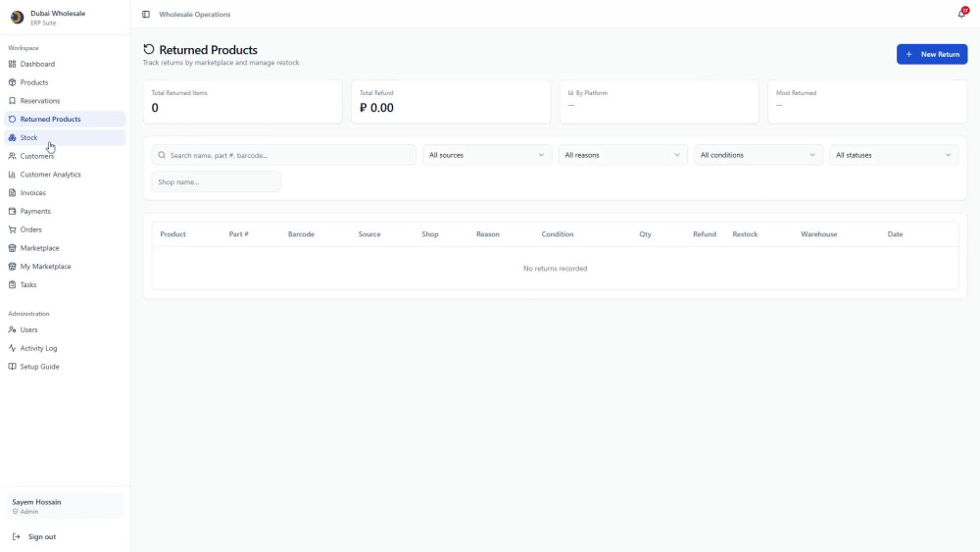Open Sayem Hossain user profile

pyautogui.click(x=65, y=506)
